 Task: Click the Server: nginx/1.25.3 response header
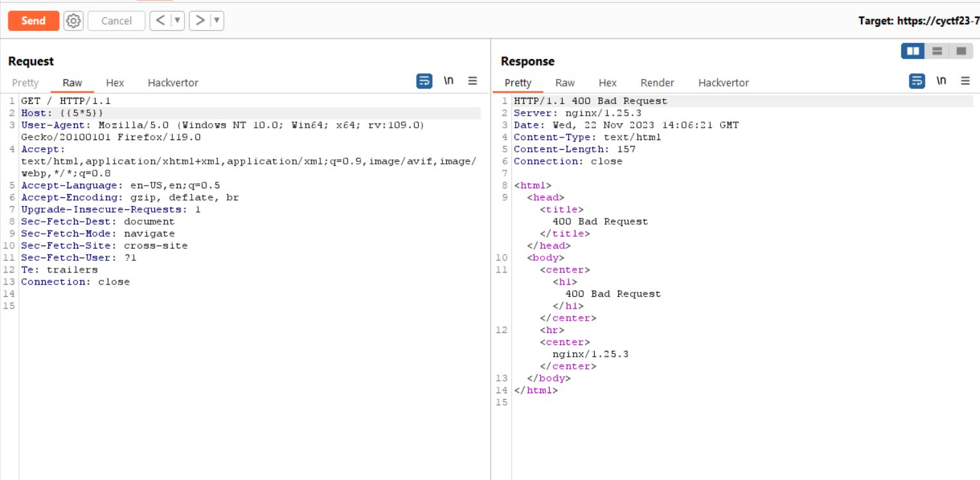tap(577, 113)
